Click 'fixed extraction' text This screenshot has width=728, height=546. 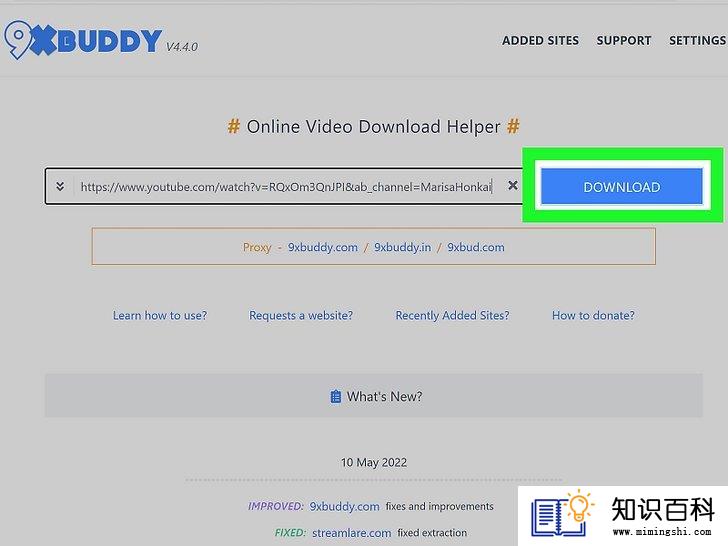coord(432,533)
